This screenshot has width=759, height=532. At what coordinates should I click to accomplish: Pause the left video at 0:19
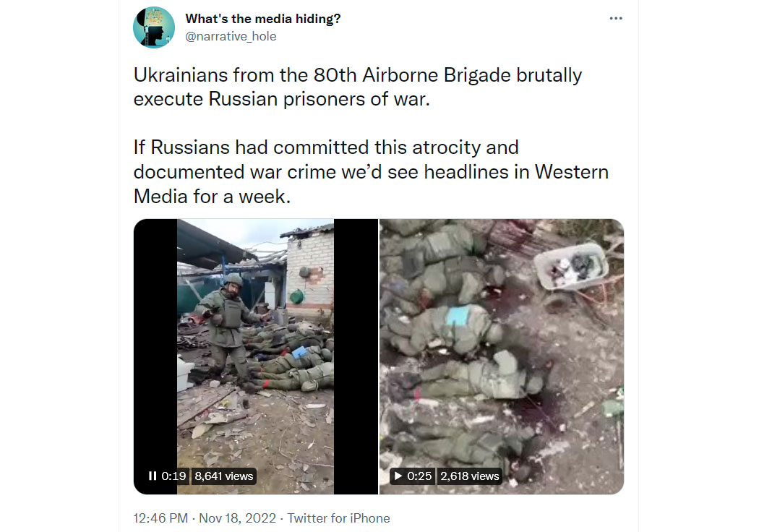[153, 476]
